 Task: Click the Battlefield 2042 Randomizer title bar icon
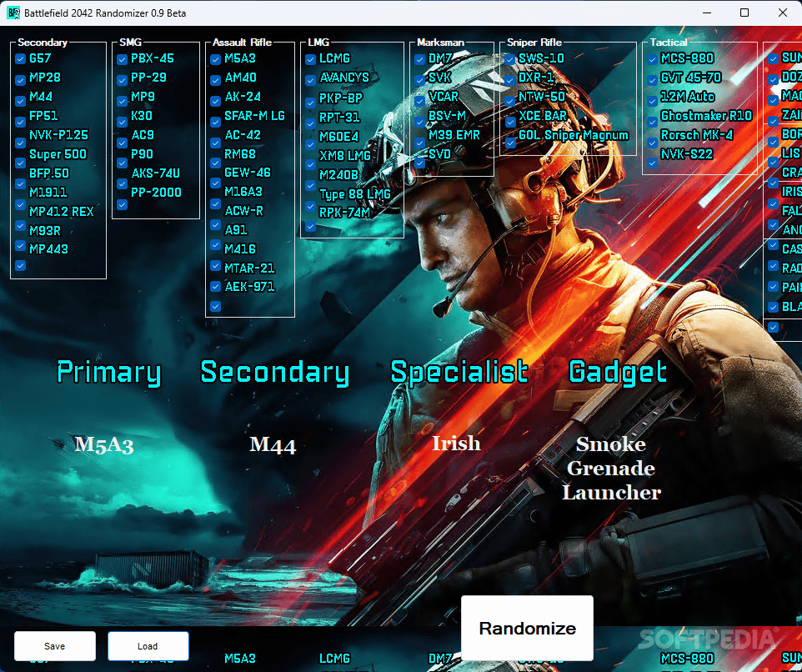point(13,13)
